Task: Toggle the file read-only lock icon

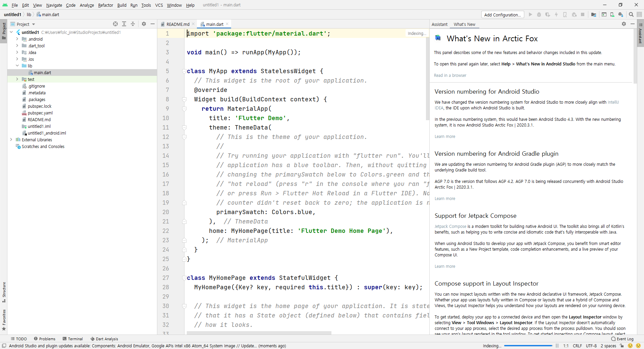Action: (x=622, y=346)
